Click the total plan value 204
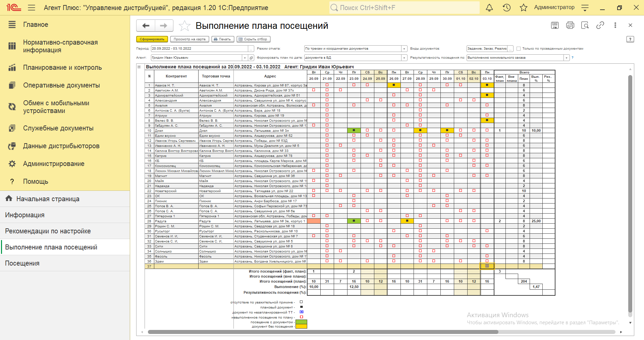This screenshot has height=340, width=644. (x=524, y=281)
